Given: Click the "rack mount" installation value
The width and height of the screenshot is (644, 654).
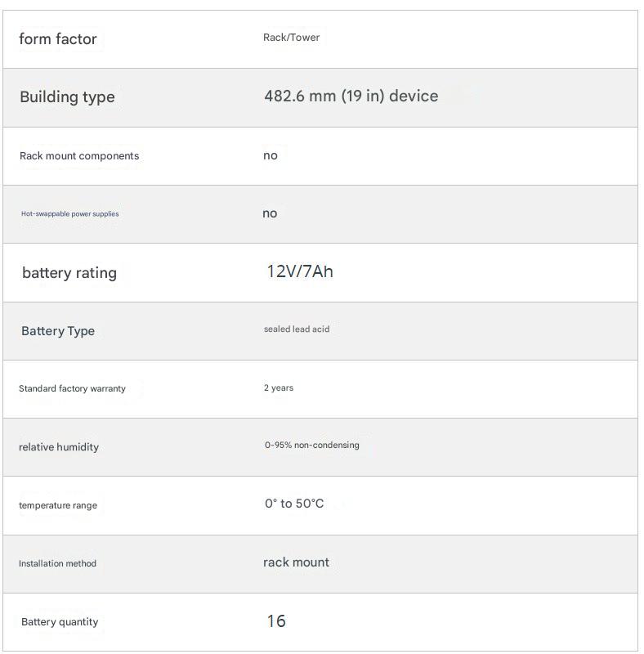Looking at the screenshot, I should pos(296,562).
